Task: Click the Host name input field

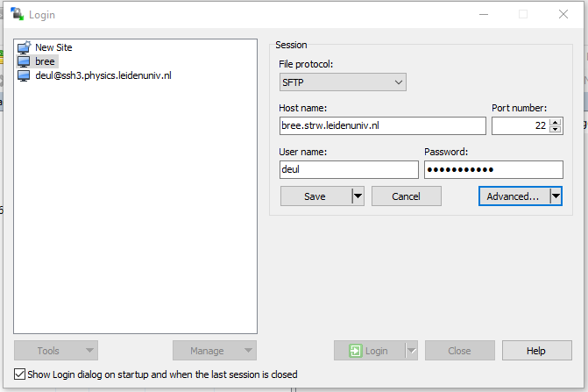Action: coord(381,126)
